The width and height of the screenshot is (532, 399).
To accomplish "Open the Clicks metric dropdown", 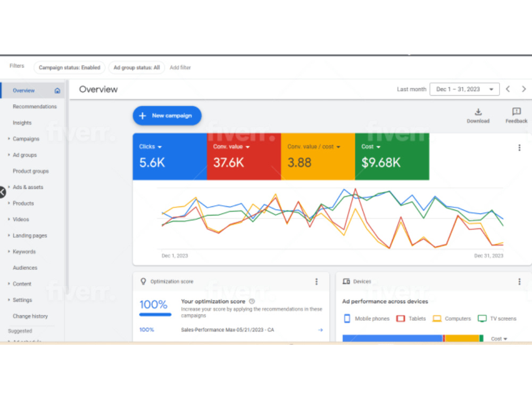I will [160, 147].
